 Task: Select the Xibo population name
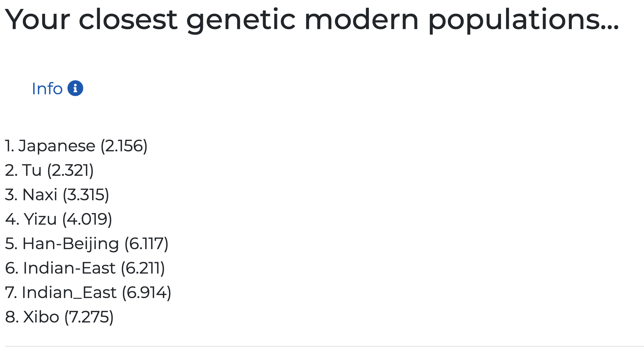pyautogui.click(x=41, y=317)
